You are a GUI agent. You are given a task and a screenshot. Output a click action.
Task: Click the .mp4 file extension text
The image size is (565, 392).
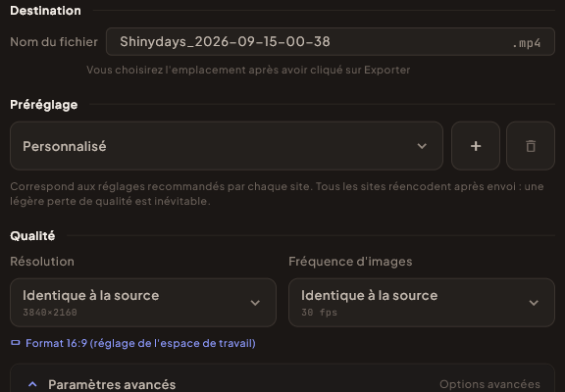click(527, 43)
